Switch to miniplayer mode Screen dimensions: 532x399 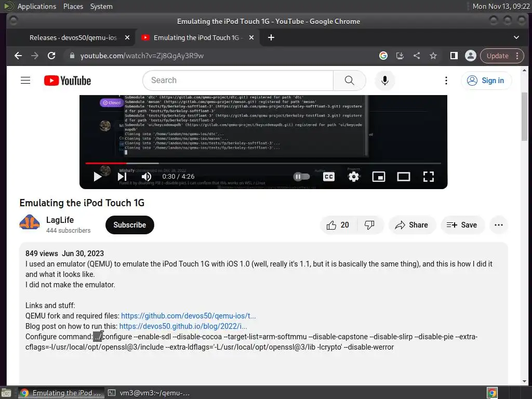point(379,177)
